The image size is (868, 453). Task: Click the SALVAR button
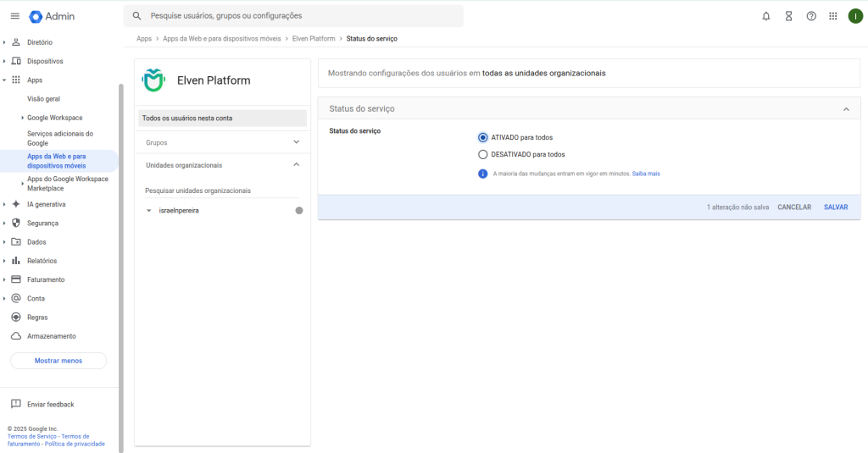pos(835,207)
